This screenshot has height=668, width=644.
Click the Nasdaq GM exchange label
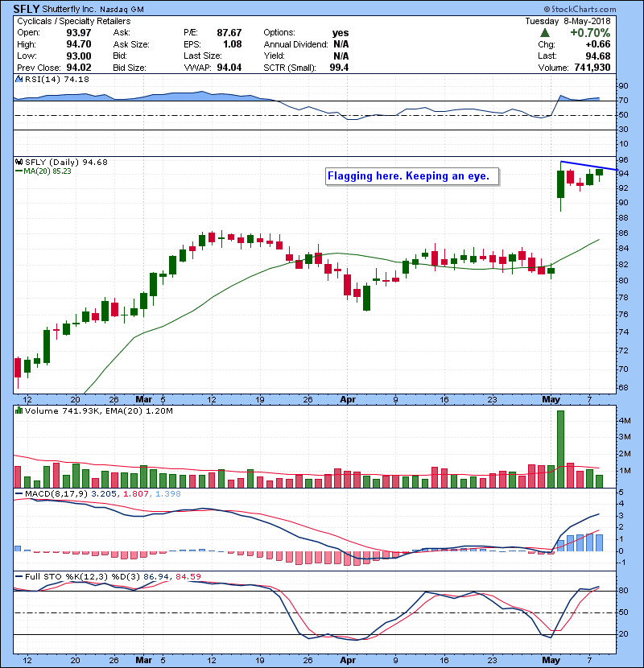click(x=122, y=10)
